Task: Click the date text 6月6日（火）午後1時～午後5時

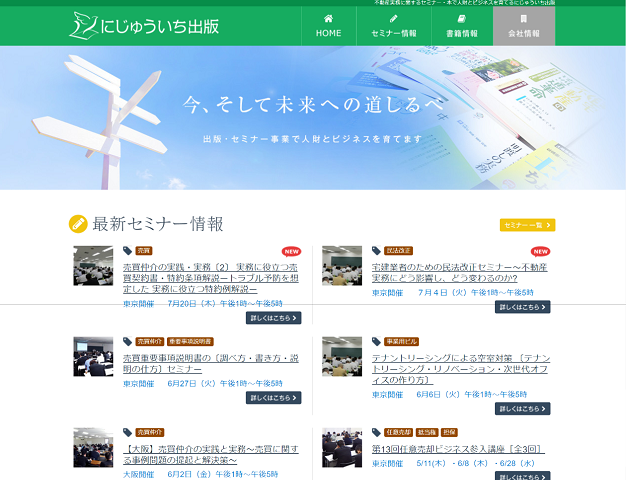Action: click(x=472, y=395)
